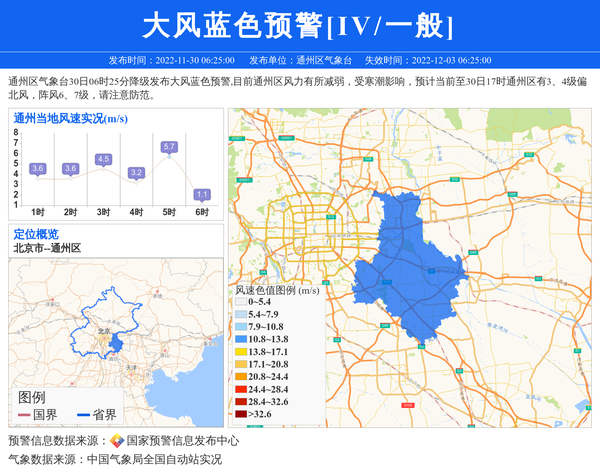Click the 3.2 data label at 4时
Viewport: 600px width, 471px height.
pyautogui.click(x=136, y=173)
